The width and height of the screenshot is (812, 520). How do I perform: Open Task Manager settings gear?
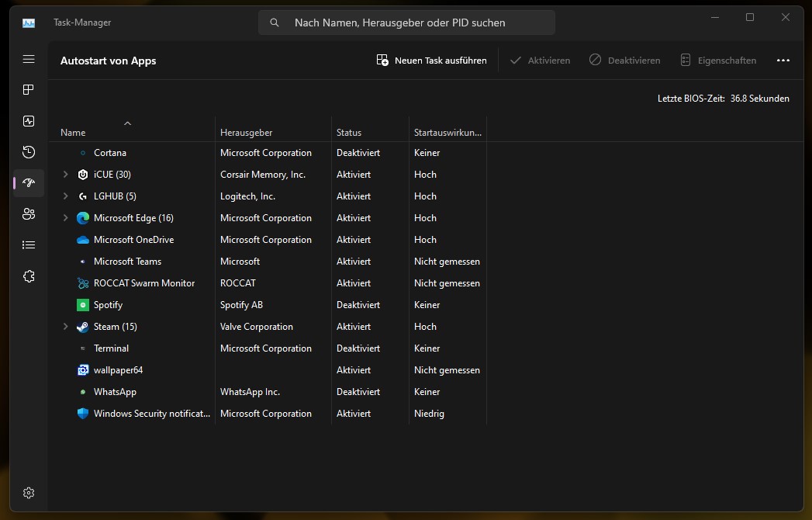(x=29, y=493)
